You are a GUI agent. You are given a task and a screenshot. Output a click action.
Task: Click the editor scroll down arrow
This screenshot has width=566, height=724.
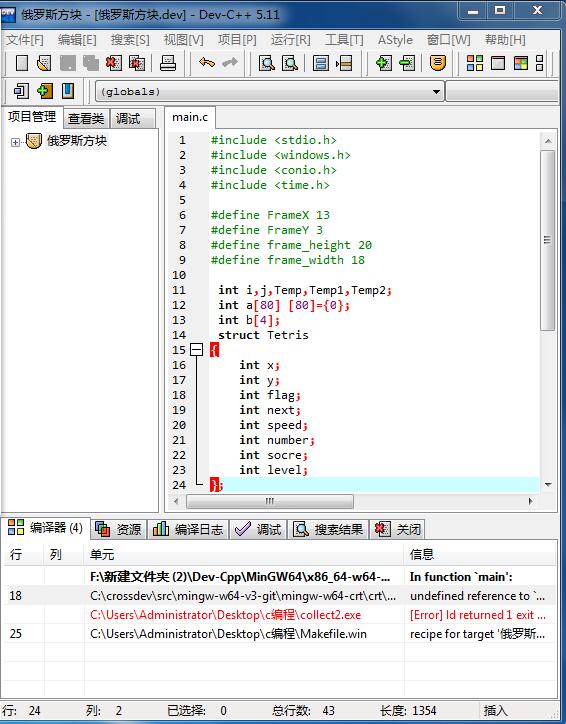pos(548,484)
